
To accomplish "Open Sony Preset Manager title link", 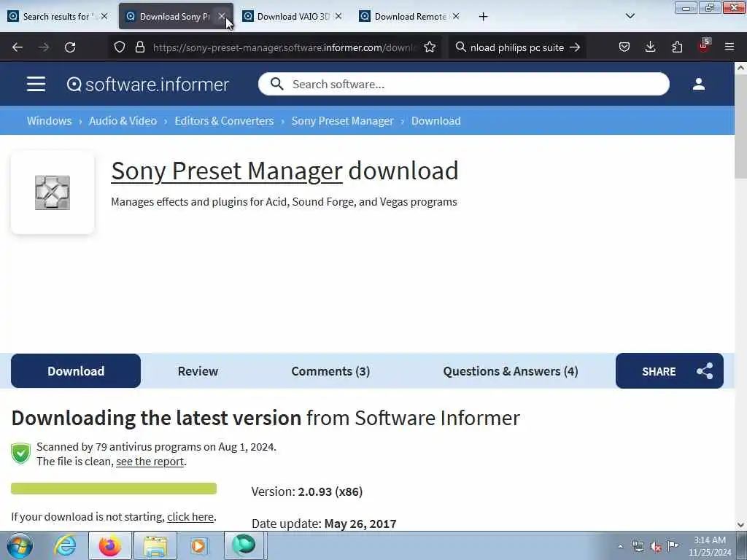I will click(x=227, y=171).
